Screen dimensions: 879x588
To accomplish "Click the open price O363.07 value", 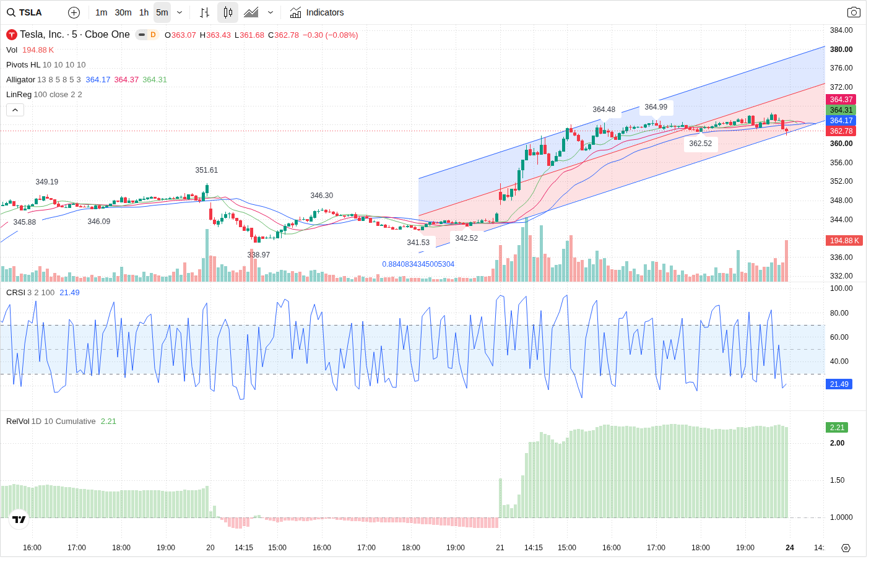I will click(180, 35).
